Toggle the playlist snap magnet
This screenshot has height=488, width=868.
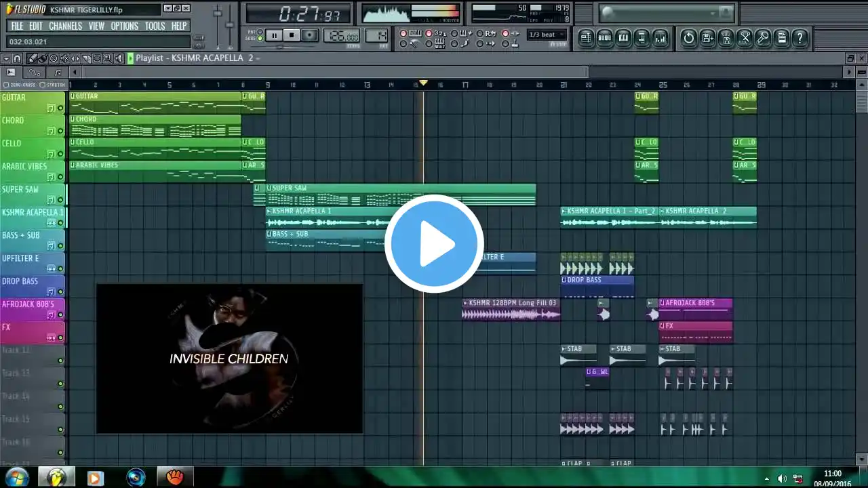coord(18,59)
